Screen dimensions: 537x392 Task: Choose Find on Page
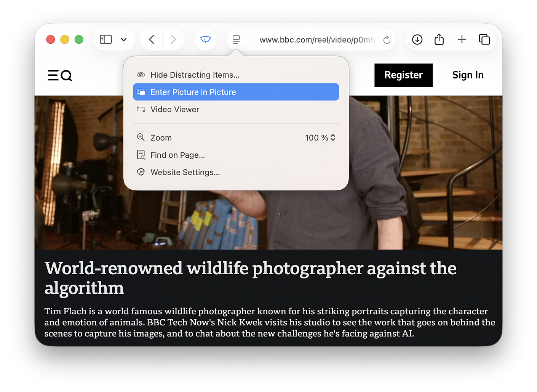tap(177, 155)
